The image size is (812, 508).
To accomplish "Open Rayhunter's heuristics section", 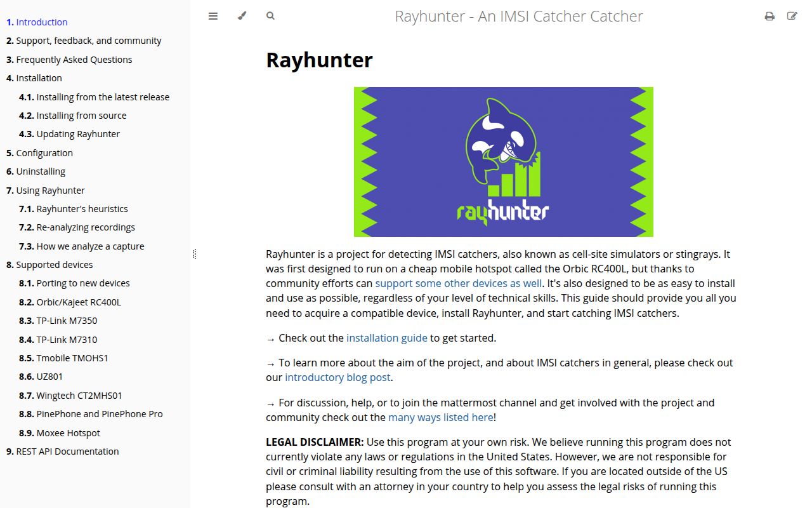I will click(x=74, y=209).
